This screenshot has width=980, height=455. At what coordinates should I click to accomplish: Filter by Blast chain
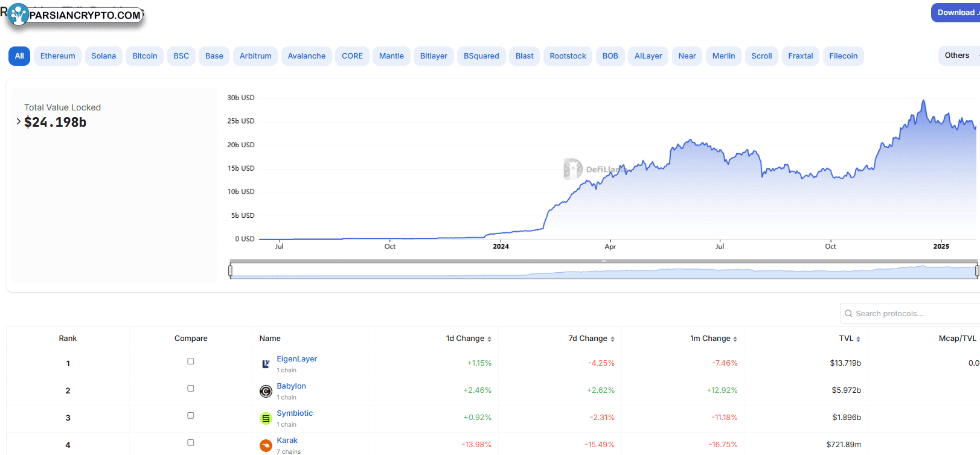tap(525, 56)
